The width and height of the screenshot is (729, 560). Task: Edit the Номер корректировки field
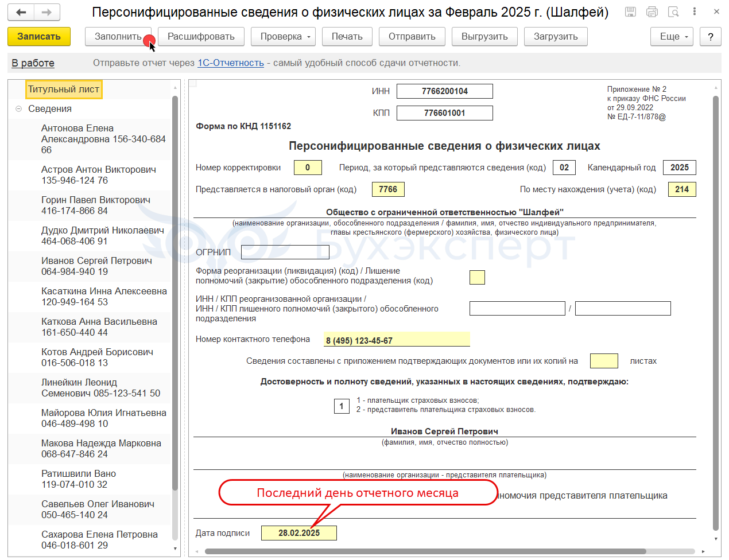308,168
